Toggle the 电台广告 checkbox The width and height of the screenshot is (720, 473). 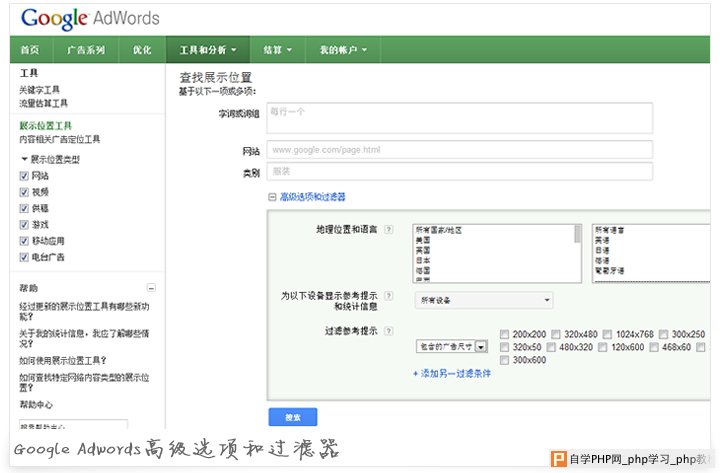(24, 257)
